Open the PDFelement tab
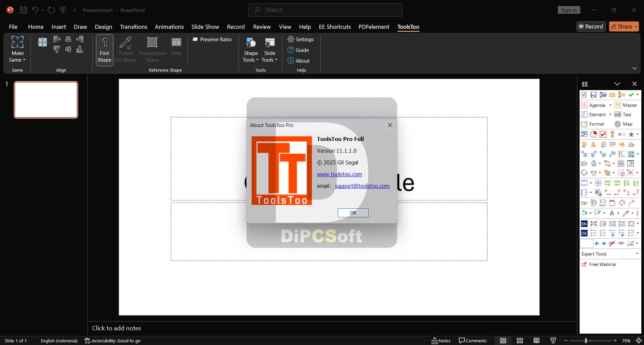Viewport: 644px width, 345px height. pyautogui.click(x=374, y=27)
